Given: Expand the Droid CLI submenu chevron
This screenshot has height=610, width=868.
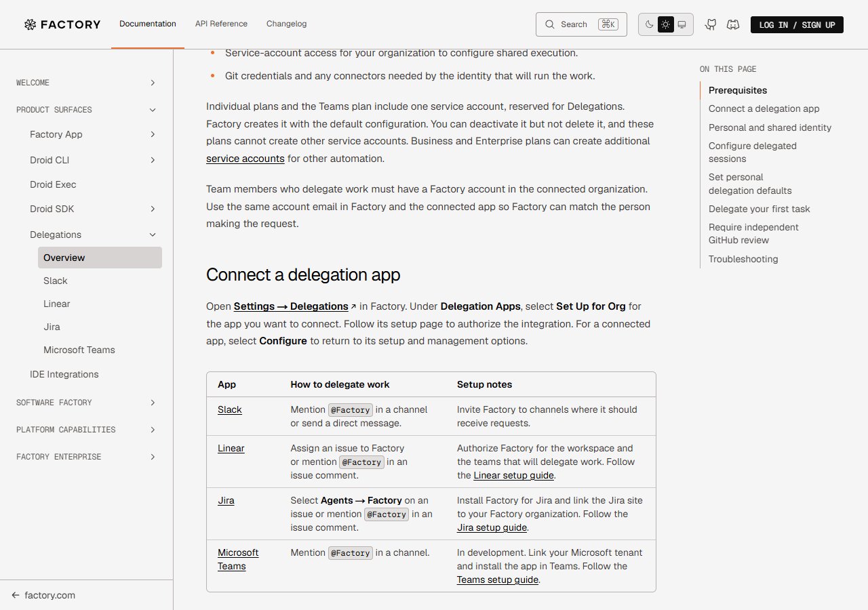Looking at the screenshot, I should (153, 160).
